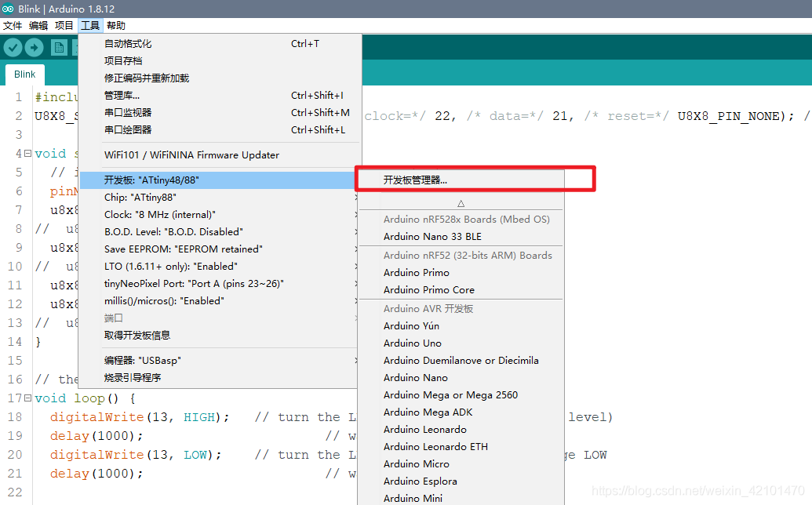
Task: Select Arduino Primo board
Action: [x=461, y=273]
